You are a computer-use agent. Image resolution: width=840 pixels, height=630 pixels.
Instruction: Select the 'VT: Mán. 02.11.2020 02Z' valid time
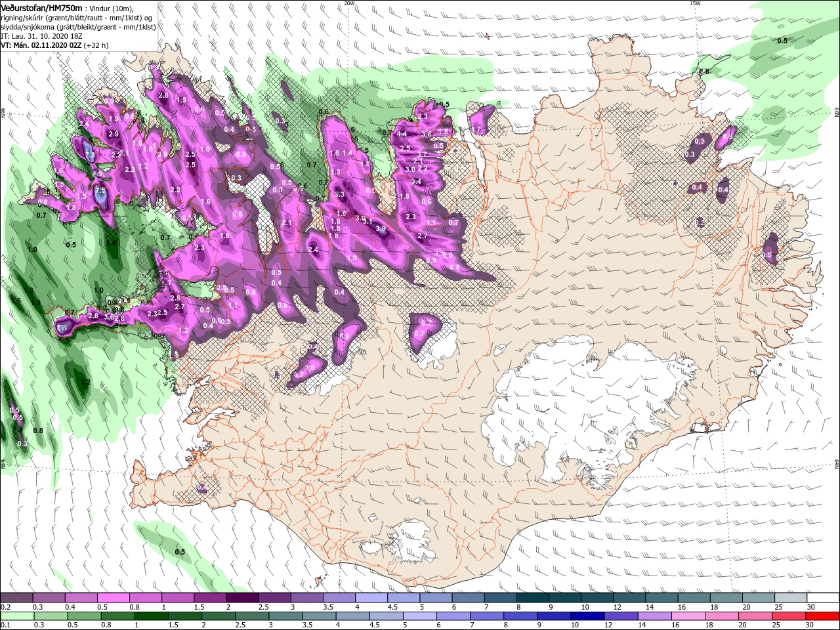[41, 45]
